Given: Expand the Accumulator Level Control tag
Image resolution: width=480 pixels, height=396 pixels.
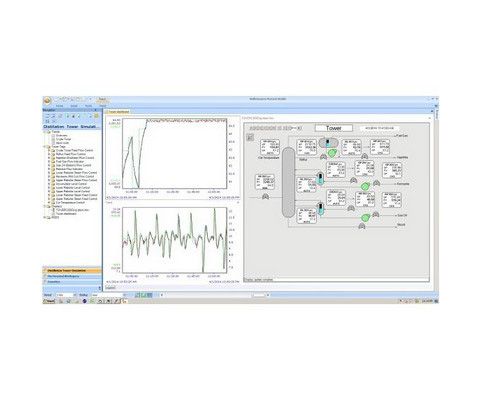Looking at the screenshot, I should click(x=49, y=184).
